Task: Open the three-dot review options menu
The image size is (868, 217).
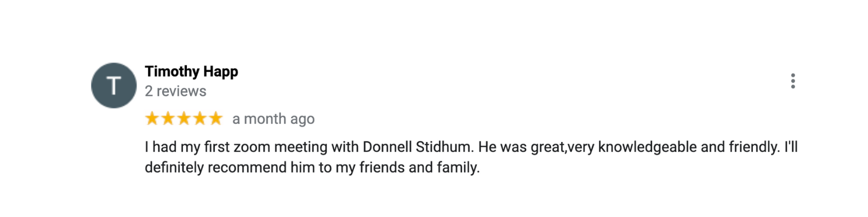Action: pyautogui.click(x=793, y=81)
